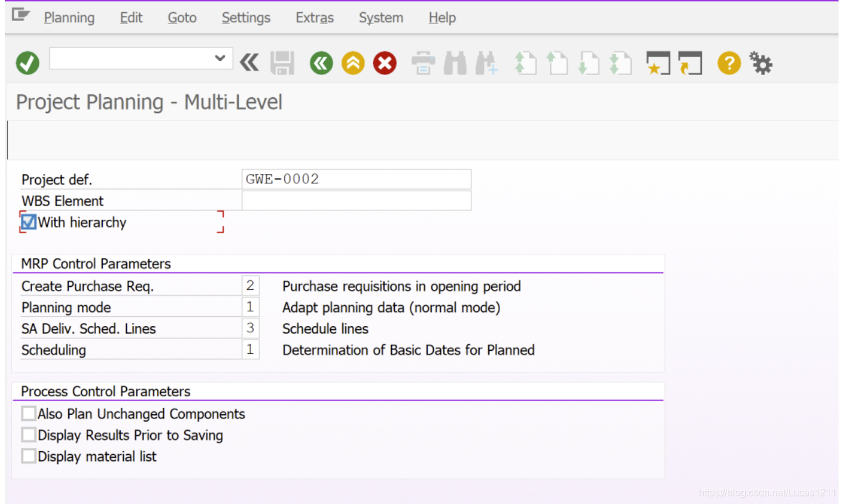This screenshot has height=504, width=841.
Task: Open the Settings menu
Action: click(x=246, y=18)
